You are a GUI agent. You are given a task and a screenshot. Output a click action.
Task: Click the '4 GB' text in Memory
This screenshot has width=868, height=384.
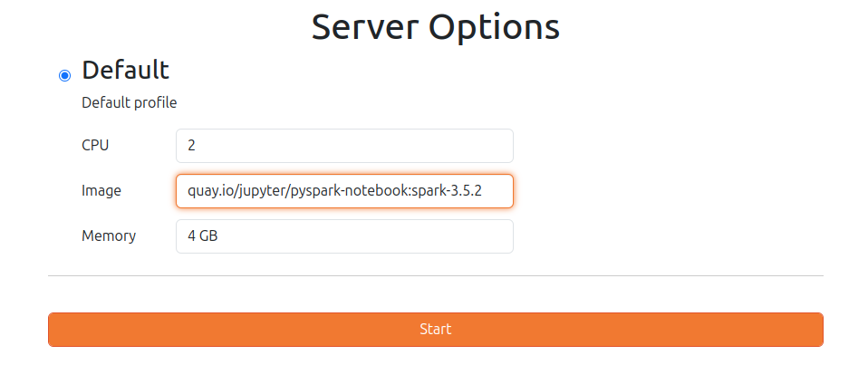pos(202,236)
